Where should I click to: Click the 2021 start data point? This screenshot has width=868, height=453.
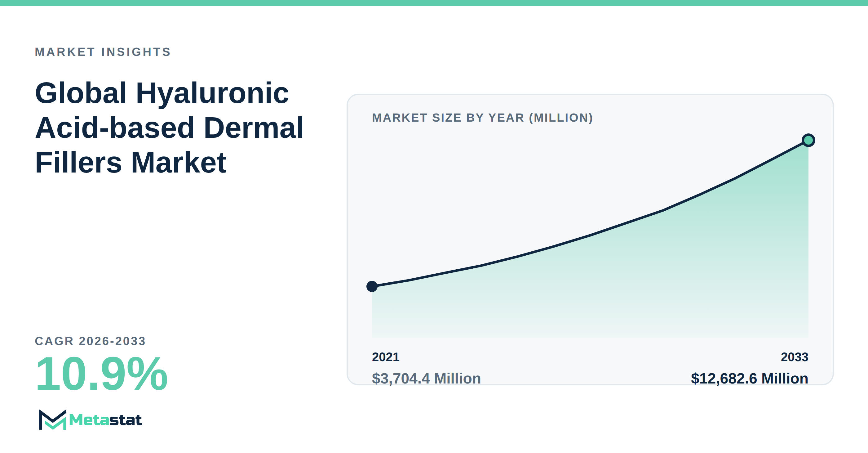(372, 286)
